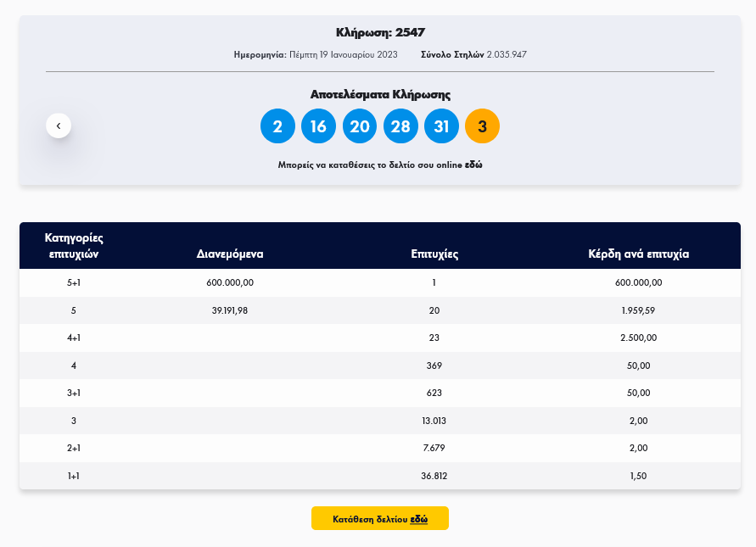Click the Επιτυχίες column header

pos(434,254)
